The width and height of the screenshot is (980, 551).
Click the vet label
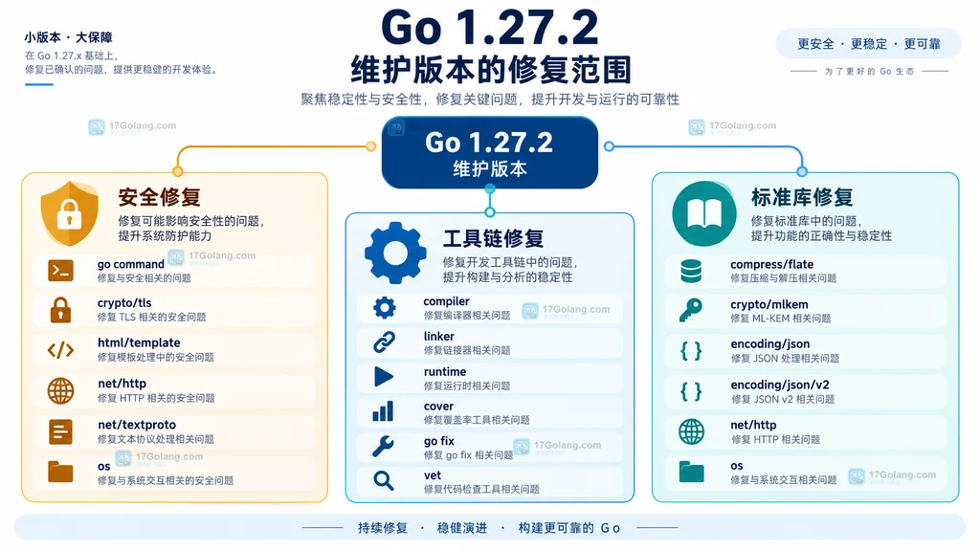pos(432,475)
